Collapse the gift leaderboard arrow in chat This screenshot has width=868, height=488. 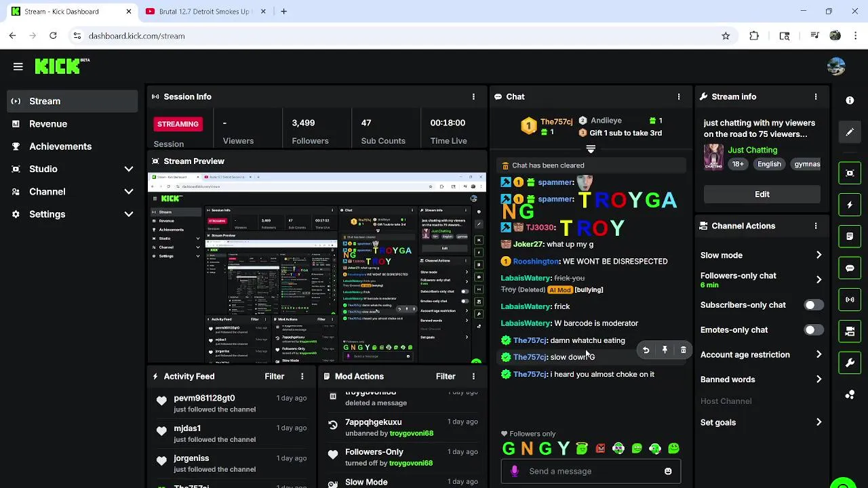[591, 149]
